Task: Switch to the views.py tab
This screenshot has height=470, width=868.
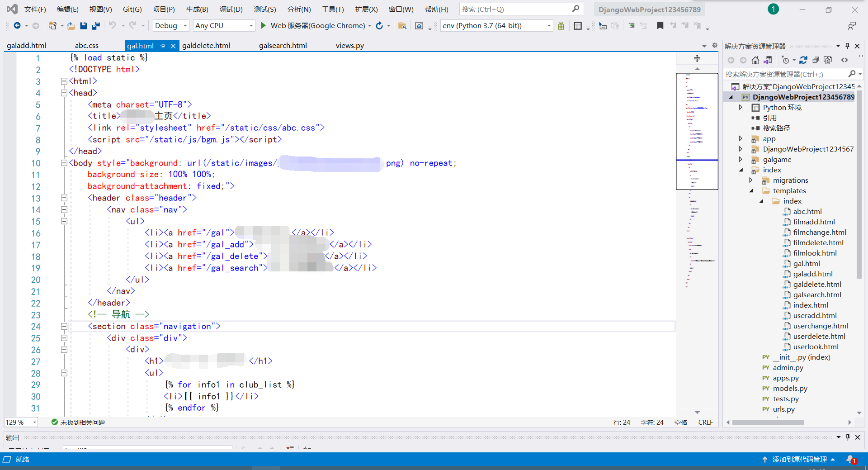Action: click(x=350, y=46)
